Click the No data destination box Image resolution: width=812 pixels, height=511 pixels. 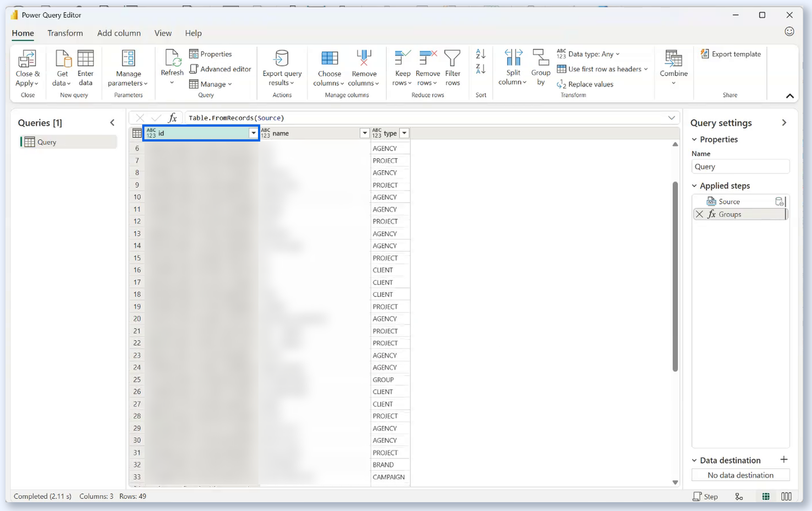point(740,475)
